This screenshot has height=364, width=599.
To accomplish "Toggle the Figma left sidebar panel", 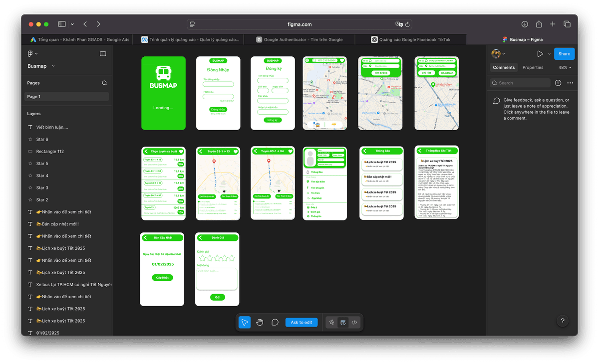I will coord(103,54).
